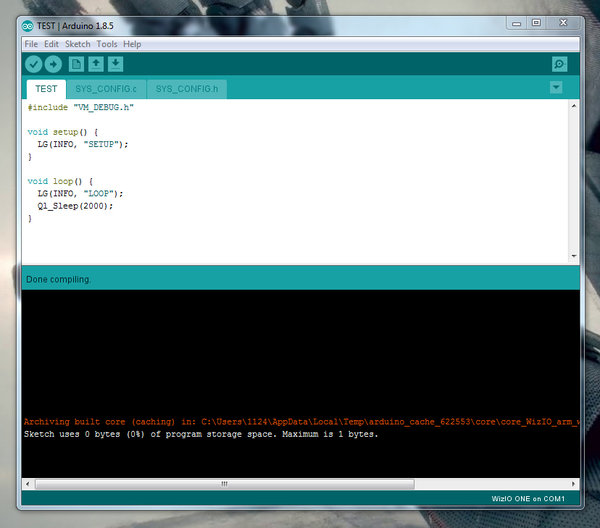
Task: Switch to the TEST tab
Action: (x=46, y=89)
